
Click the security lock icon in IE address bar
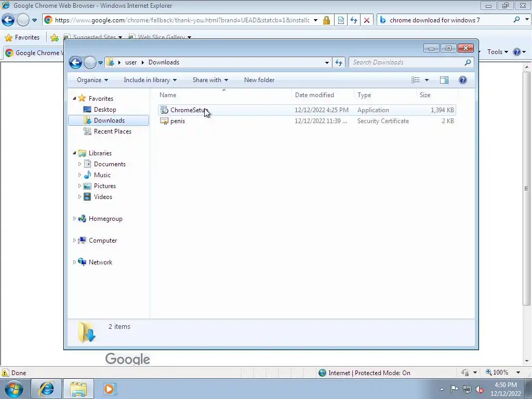coord(326,20)
